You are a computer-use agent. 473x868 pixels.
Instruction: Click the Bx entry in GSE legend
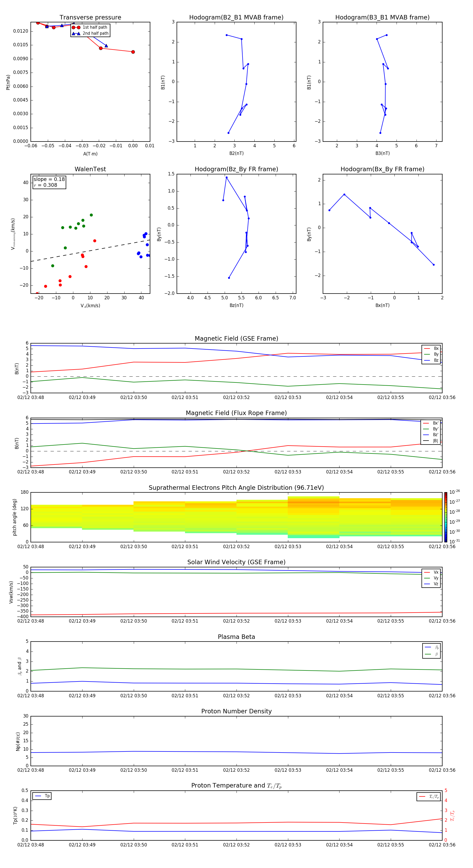tap(431, 349)
